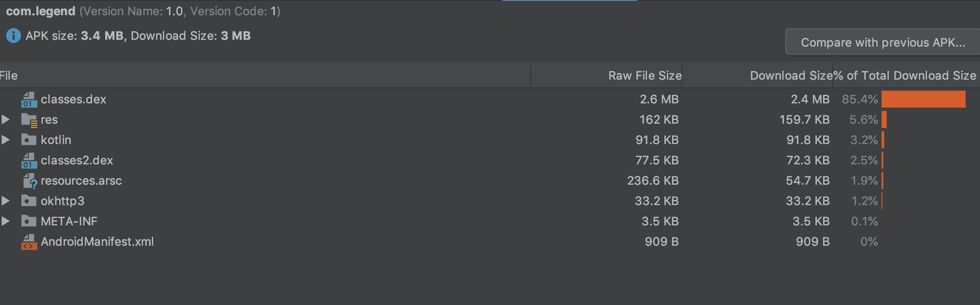Click the okhttp3 folder icon
980x305 pixels.
29,201
